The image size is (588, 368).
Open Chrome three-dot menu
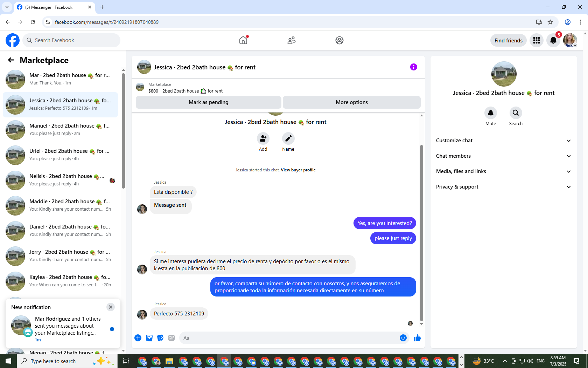click(580, 22)
